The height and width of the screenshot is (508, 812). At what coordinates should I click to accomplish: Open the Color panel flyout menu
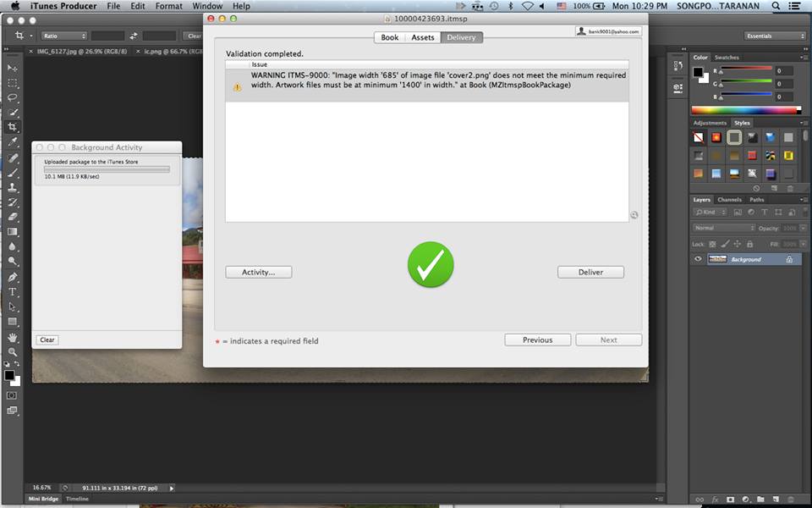click(804, 57)
